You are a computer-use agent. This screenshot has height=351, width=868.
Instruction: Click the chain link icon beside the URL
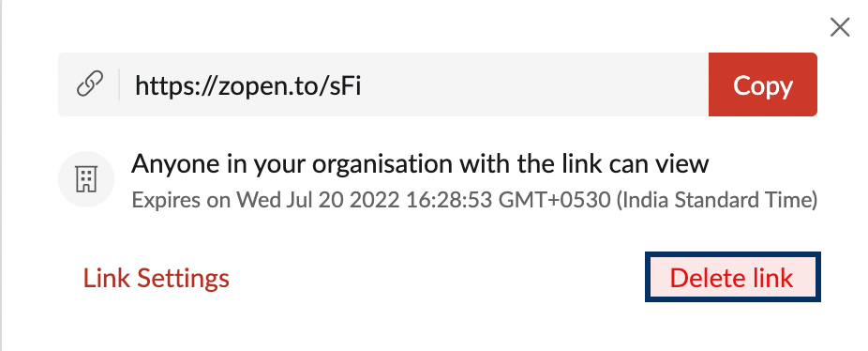[90, 84]
